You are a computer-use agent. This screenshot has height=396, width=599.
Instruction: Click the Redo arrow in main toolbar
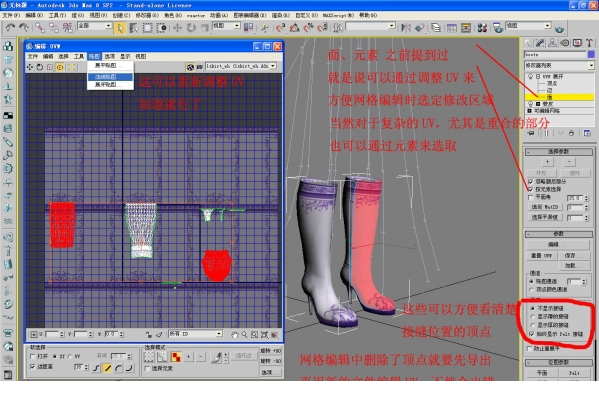click(24, 27)
